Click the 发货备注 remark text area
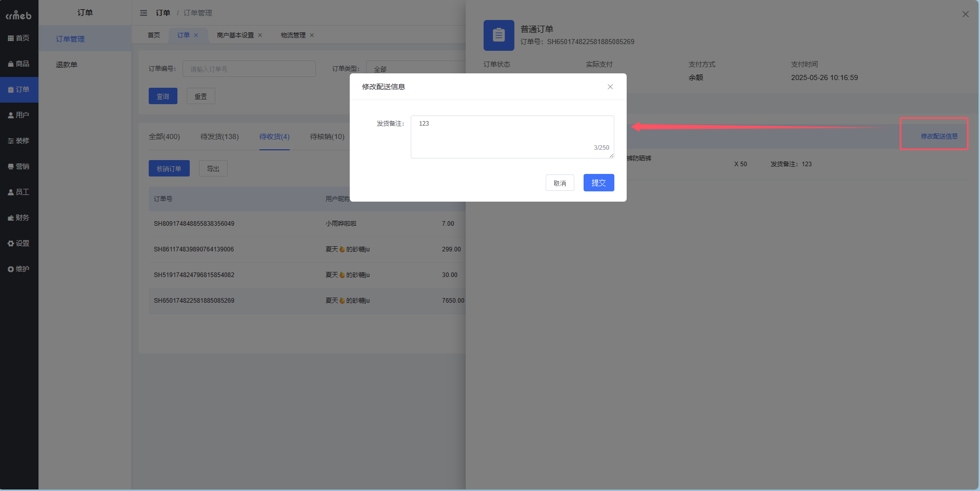980x491 pixels. tap(511, 136)
